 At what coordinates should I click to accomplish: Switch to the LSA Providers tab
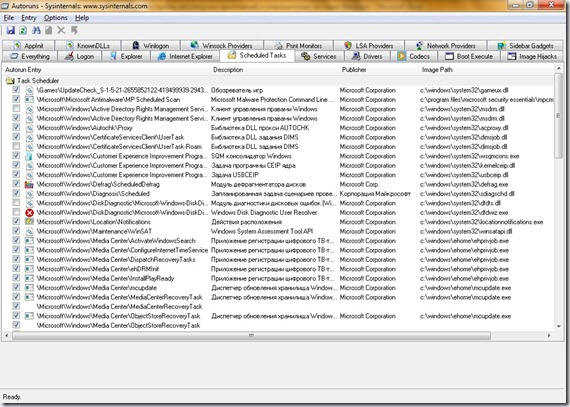(x=369, y=45)
